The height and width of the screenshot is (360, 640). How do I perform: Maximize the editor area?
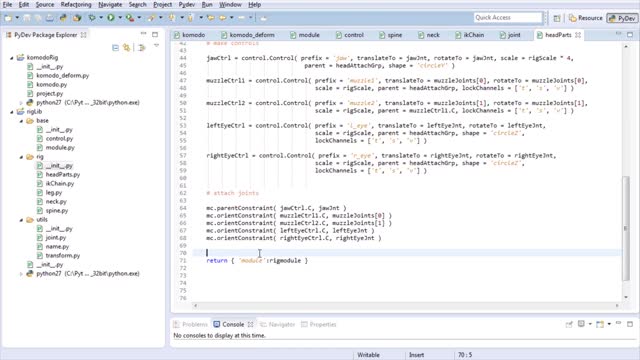pos(630,35)
